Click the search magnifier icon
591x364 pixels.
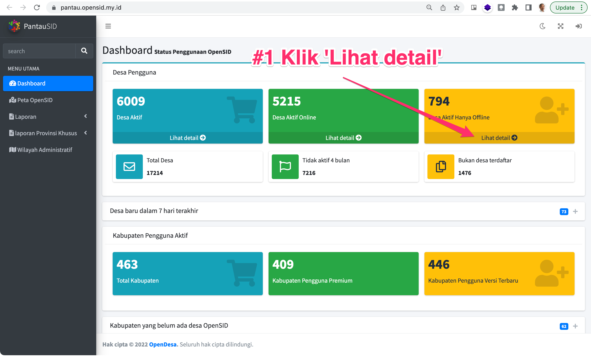pos(84,51)
